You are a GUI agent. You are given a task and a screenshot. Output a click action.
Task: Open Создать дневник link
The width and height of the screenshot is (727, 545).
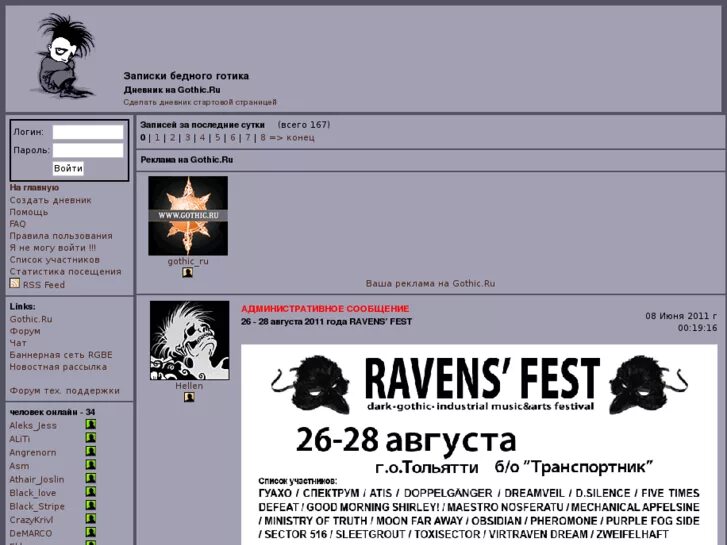[x=51, y=200]
